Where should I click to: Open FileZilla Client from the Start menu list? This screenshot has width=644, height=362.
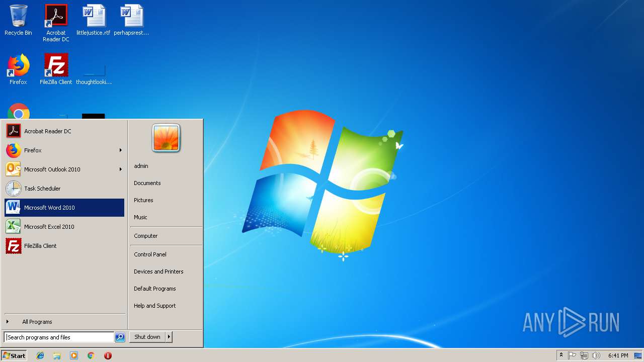[64, 246]
